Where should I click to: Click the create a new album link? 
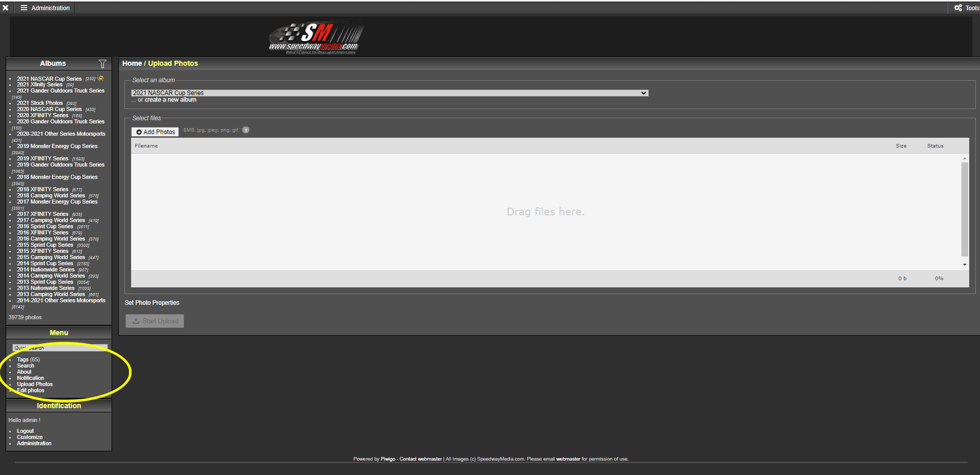pyautogui.click(x=170, y=100)
